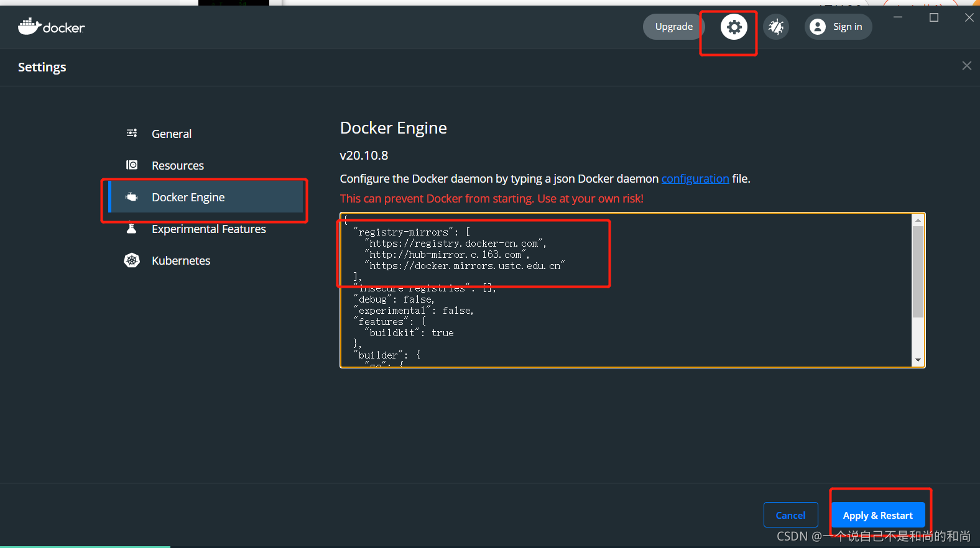Screen dimensions: 980x548
Task: Open the Resources settings tab
Action: coord(205,165)
